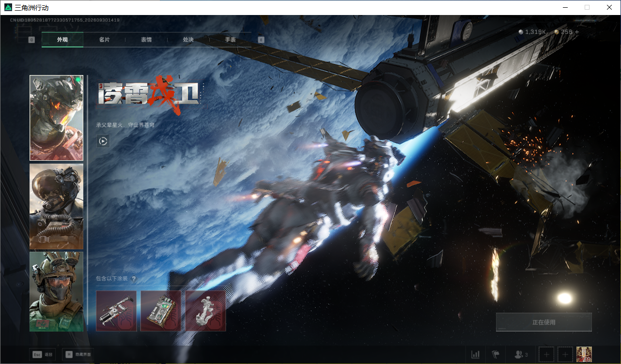Open the flag icon in bottom bar
621x364 pixels.
point(496,355)
